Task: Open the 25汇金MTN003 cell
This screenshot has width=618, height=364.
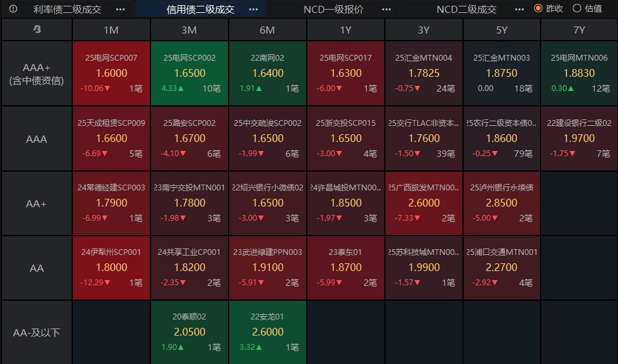Action: [502, 74]
